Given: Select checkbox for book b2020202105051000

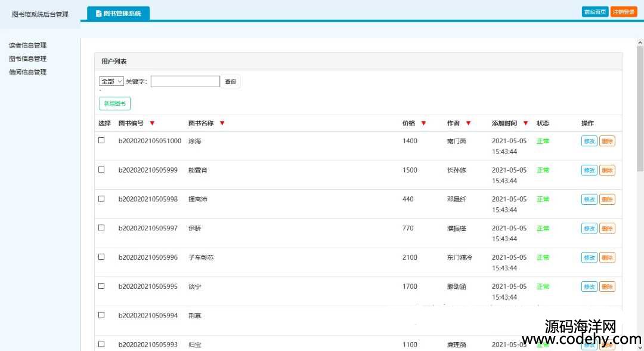Looking at the screenshot, I should click(x=101, y=140).
